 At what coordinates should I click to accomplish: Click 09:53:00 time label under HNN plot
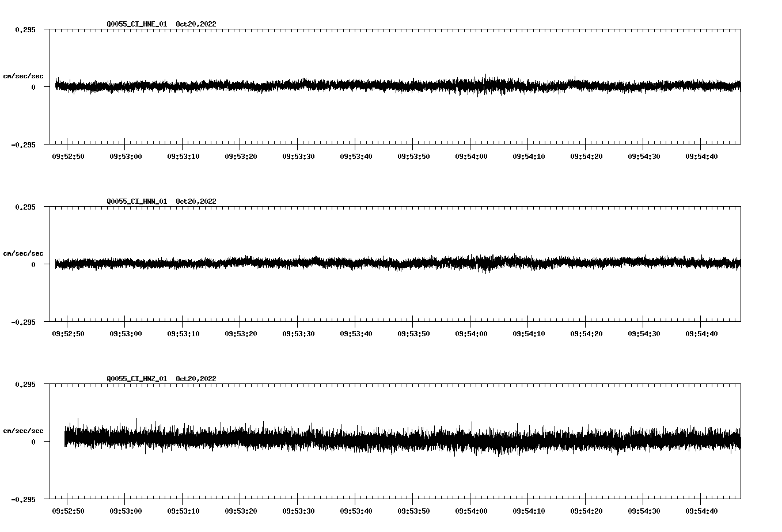pyautogui.click(x=126, y=334)
